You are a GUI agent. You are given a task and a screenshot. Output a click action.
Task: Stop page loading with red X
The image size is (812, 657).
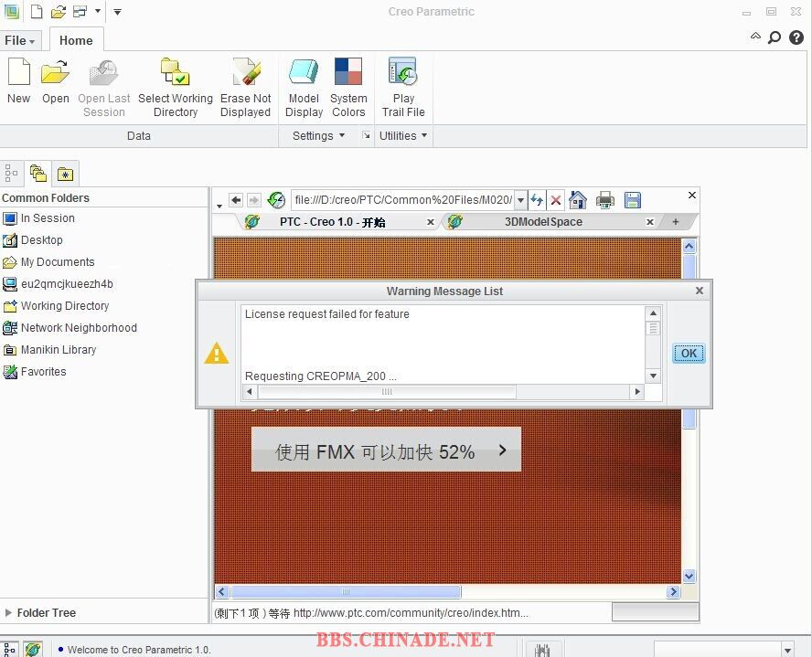(556, 200)
